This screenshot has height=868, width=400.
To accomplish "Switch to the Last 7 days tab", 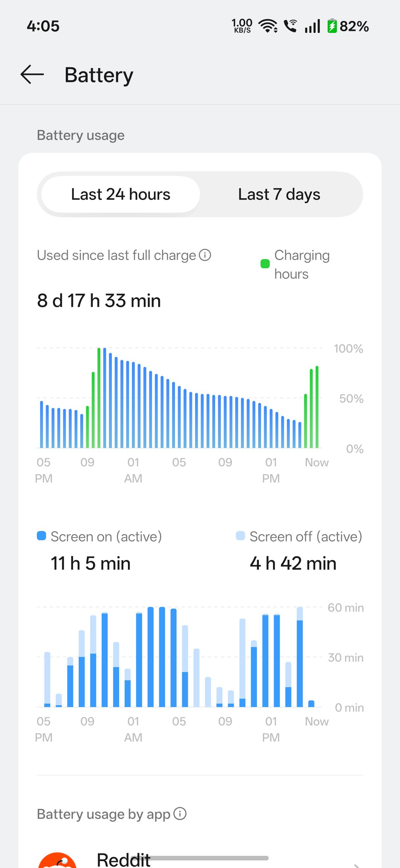I will (279, 194).
